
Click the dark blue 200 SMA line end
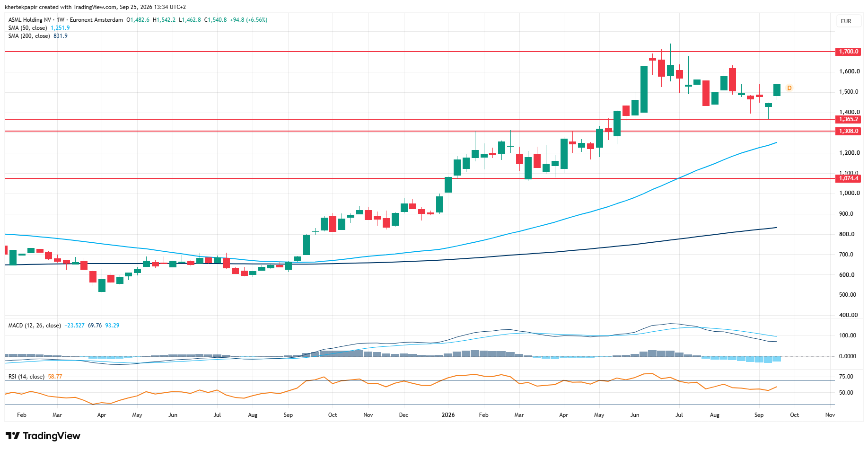coord(776,228)
